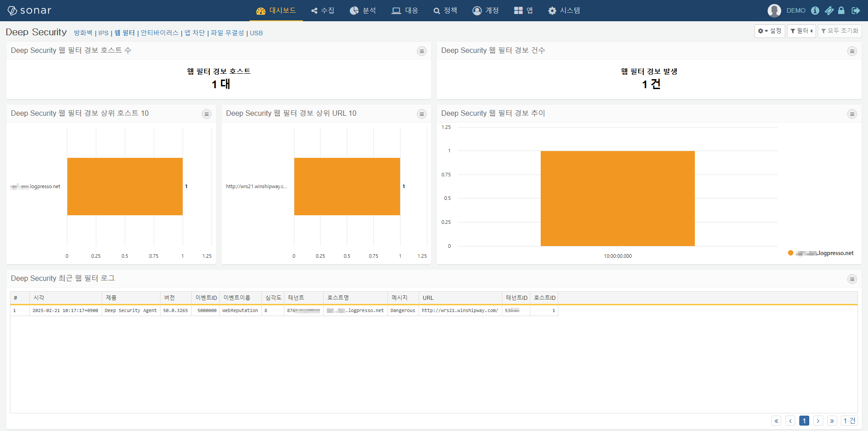Viewport: 868px width, 431px height.
Task: Click timestamp 2025-02-21 10:17:17+0900 cell
Action: (65, 311)
